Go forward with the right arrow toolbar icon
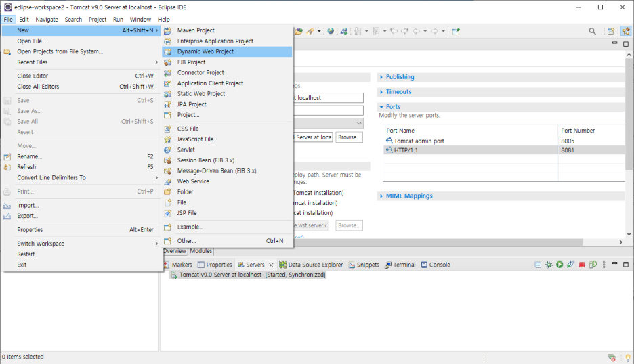The image size is (634, 364). pos(434,31)
